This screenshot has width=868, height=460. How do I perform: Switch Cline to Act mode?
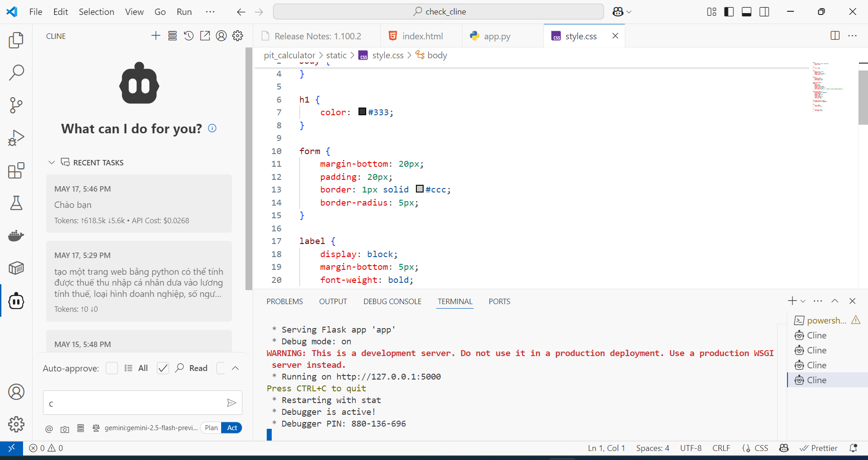pos(232,428)
